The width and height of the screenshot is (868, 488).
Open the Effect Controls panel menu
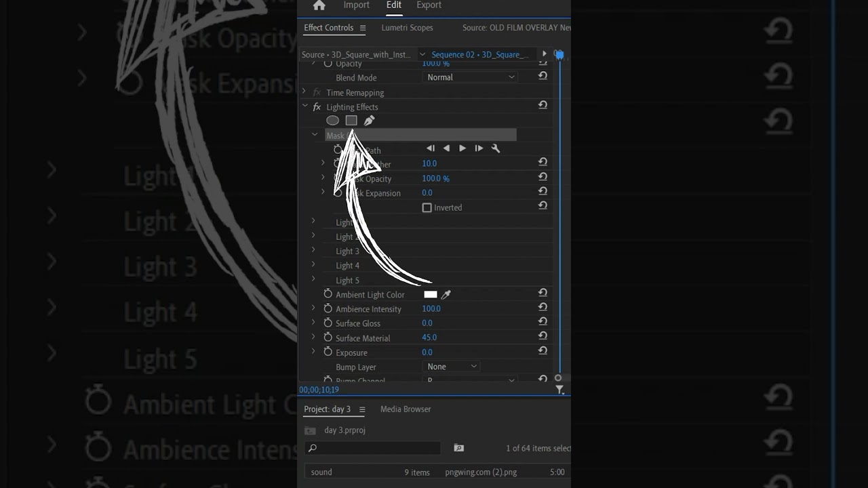pos(363,28)
